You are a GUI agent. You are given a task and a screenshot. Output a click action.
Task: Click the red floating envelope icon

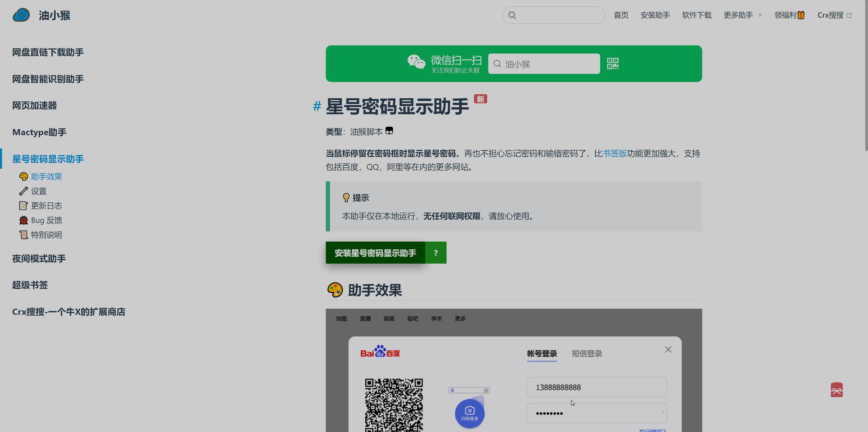click(836, 390)
